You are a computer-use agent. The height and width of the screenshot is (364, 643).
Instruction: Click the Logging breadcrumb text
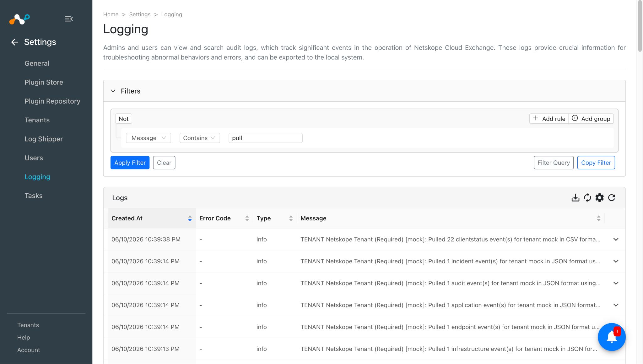[171, 14]
